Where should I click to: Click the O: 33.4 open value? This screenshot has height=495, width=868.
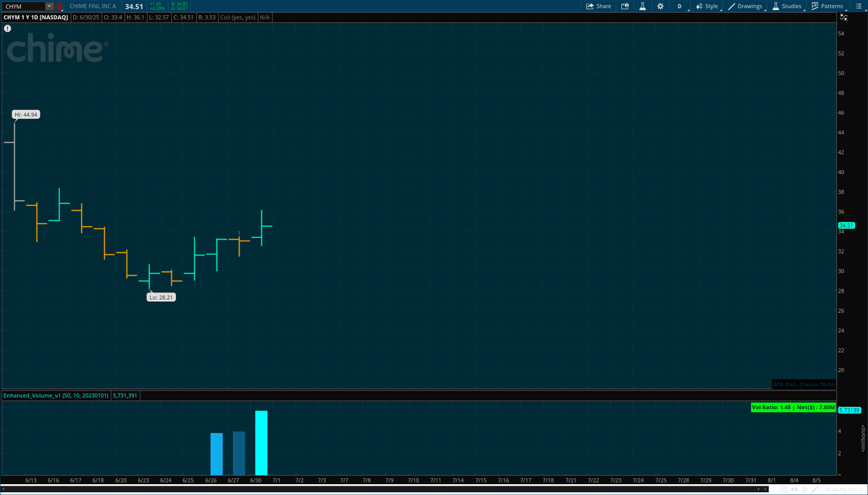coord(113,17)
